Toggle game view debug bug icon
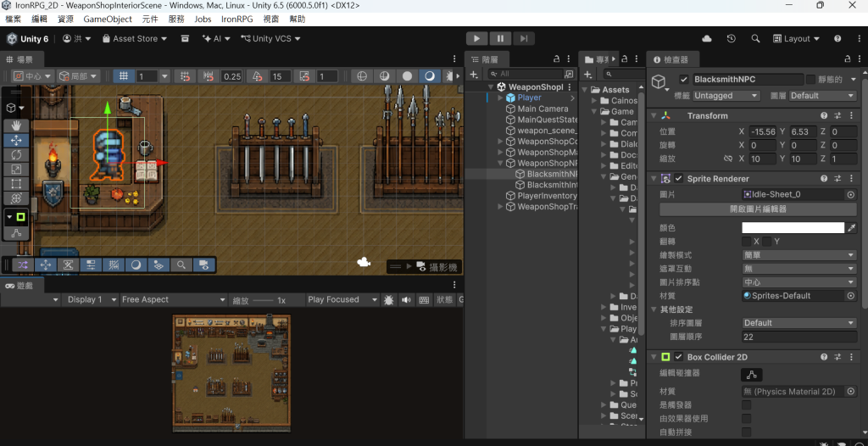The image size is (868, 446). (x=388, y=299)
